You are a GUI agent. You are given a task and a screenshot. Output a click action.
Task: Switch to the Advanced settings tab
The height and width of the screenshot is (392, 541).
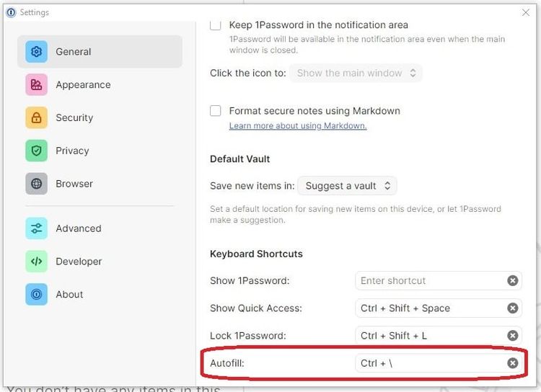click(x=78, y=228)
